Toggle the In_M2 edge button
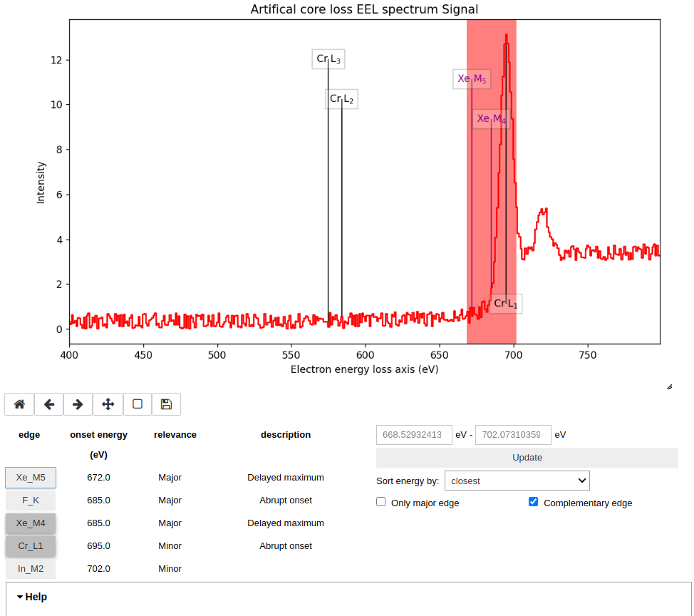Viewport: 694px width, 616px height. [31, 569]
